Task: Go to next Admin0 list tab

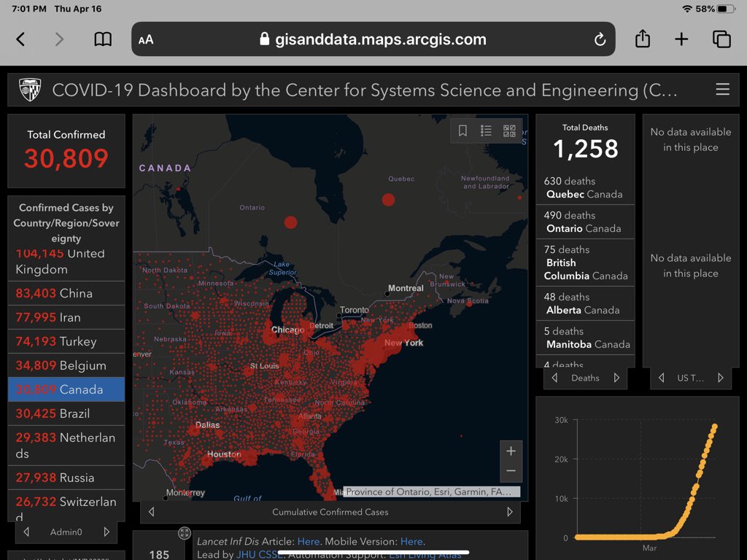Action: pos(107,532)
